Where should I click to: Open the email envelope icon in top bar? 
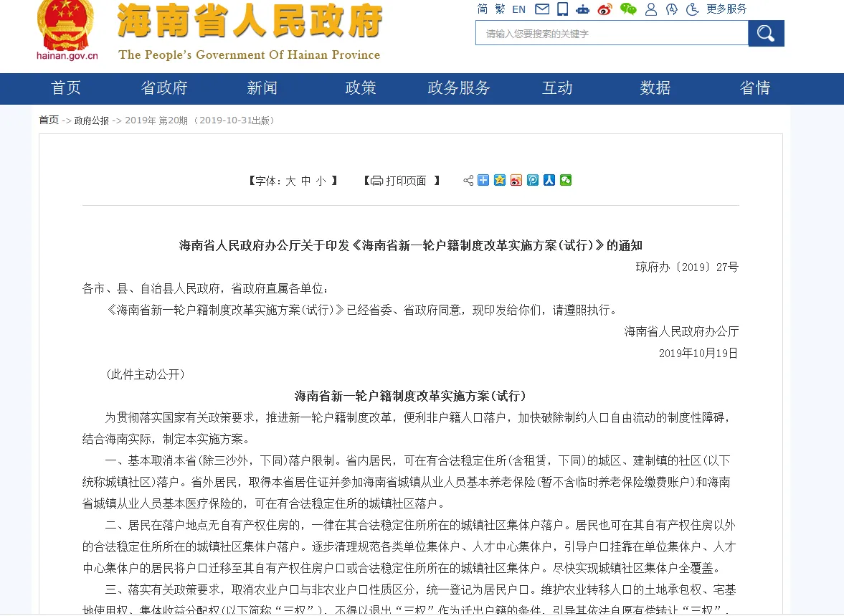pos(542,9)
